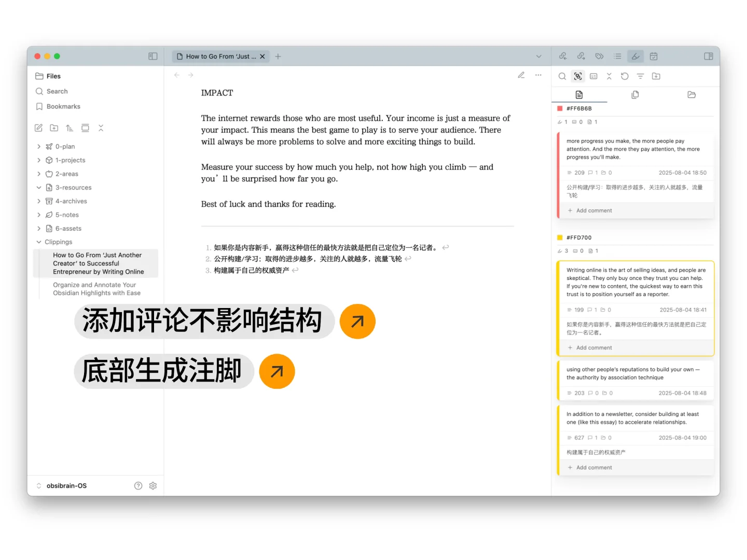Image resolution: width=747 pixels, height=560 pixels.
Task: Follow the return arrow on footnote 3
Action: (x=295, y=270)
